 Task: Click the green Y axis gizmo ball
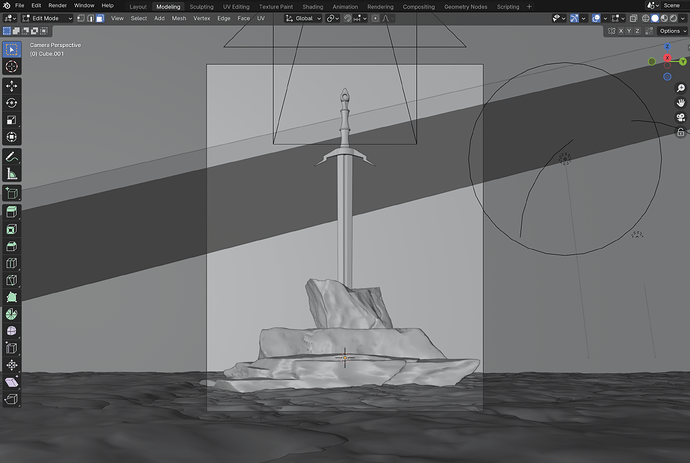coord(683,62)
